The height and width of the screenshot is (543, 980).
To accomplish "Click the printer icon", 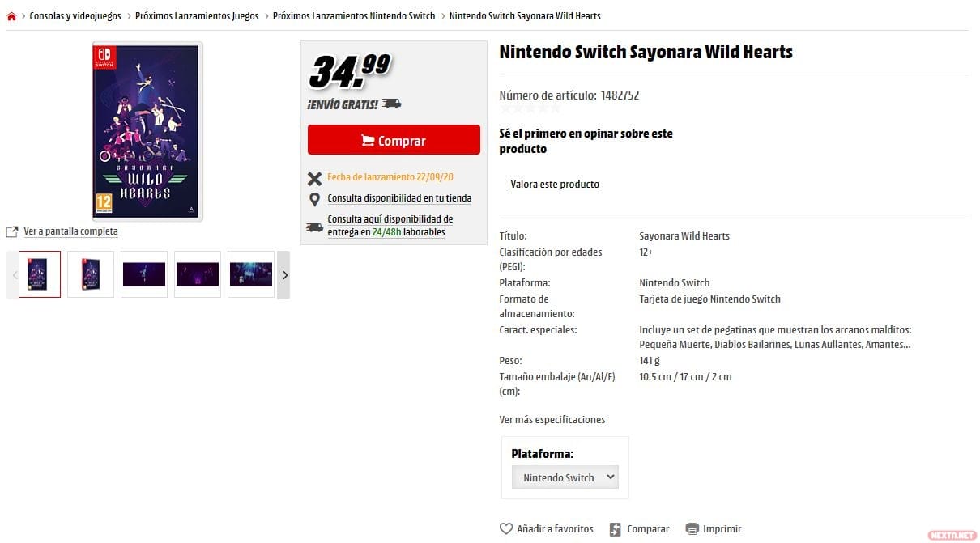I will [692, 529].
